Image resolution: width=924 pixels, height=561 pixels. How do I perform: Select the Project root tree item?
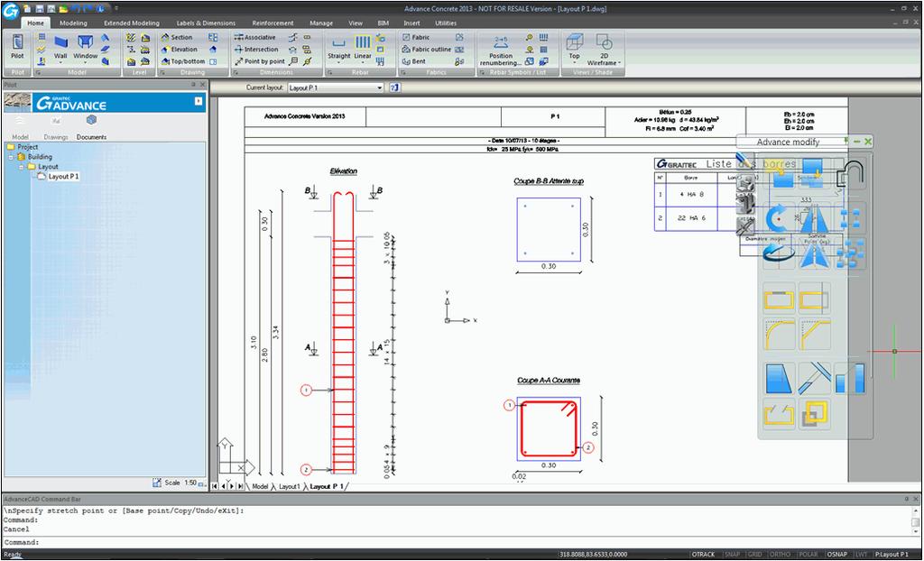click(x=28, y=147)
